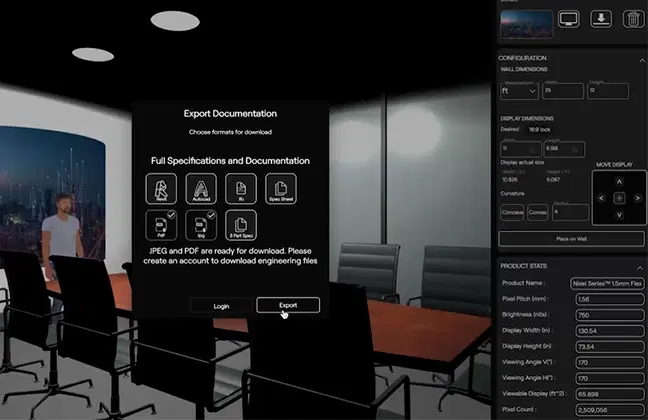The width and height of the screenshot is (648, 420).
Task: Click the 'MOVE DISPLAY' label
Action: pos(614,165)
